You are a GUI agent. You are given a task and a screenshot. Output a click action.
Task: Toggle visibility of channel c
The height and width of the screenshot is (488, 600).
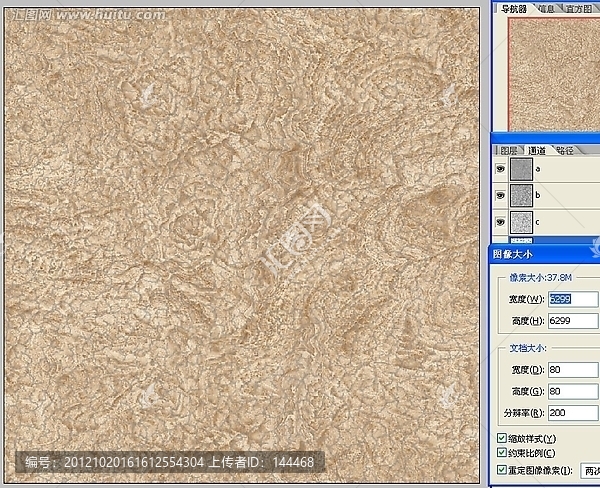point(500,222)
